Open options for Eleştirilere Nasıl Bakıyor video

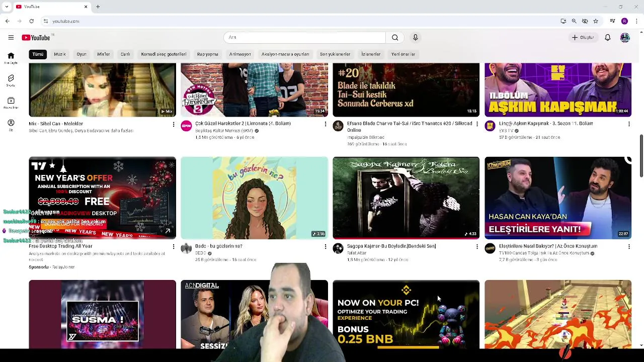point(629,246)
